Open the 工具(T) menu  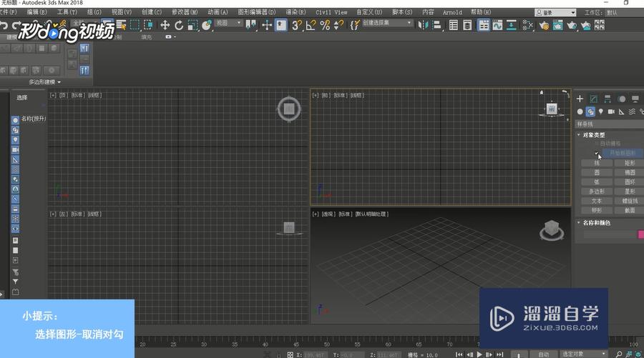pyautogui.click(x=67, y=12)
